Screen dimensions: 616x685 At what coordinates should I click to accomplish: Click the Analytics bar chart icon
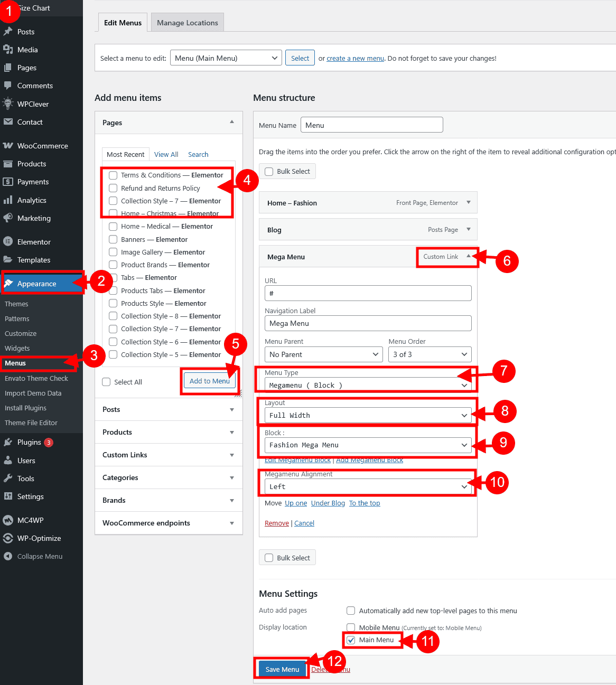pos(8,200)
